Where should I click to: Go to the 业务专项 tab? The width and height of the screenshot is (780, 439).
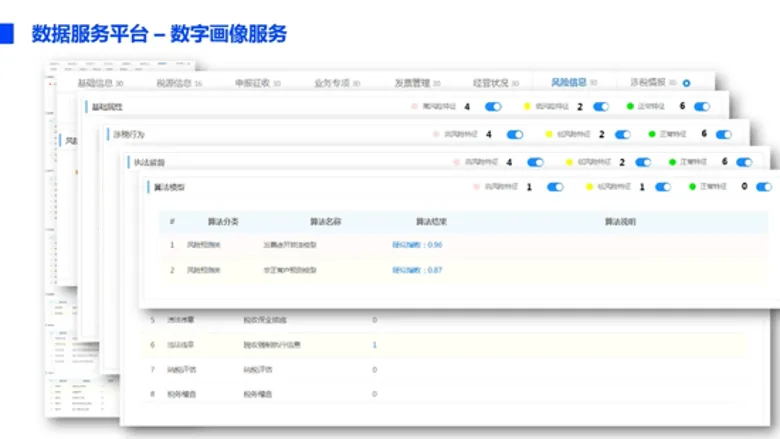click(337, 83)
